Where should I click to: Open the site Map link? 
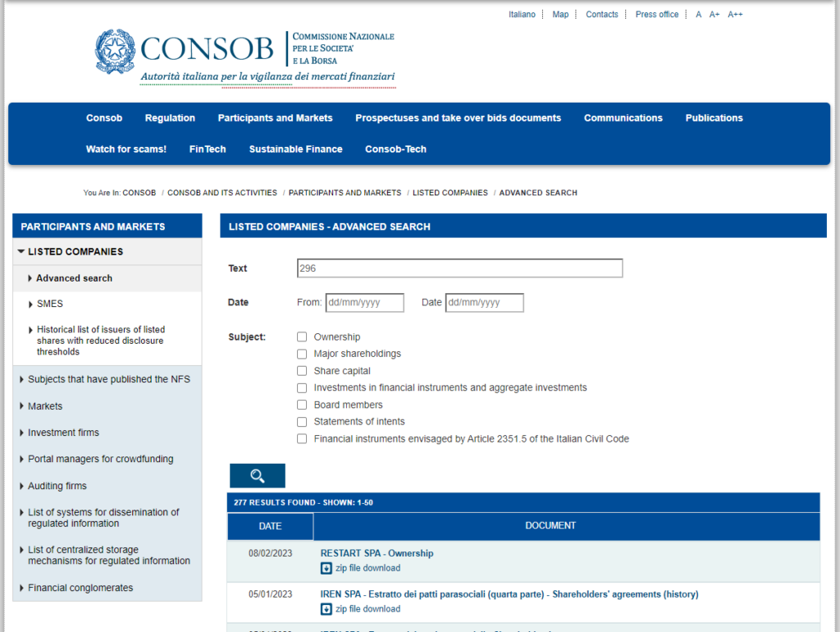pos(560,15)
